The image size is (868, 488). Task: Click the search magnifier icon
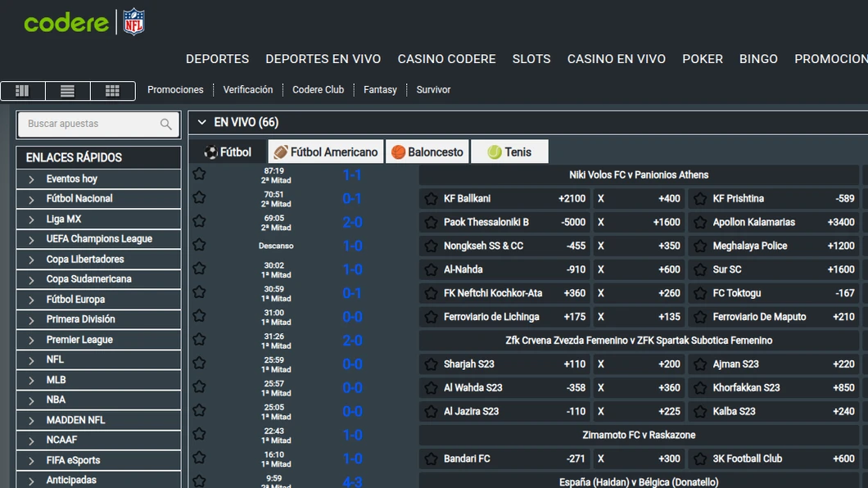click(165, 124)
